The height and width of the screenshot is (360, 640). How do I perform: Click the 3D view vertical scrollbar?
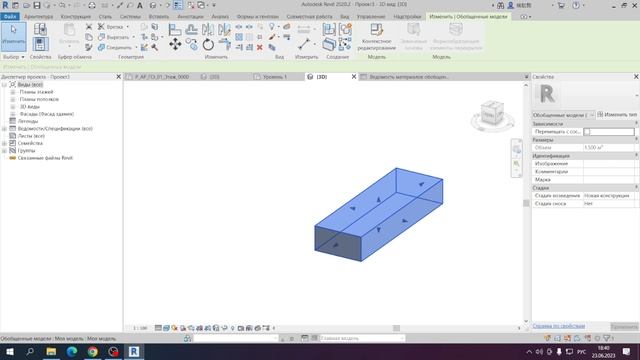tap(526, 203)
